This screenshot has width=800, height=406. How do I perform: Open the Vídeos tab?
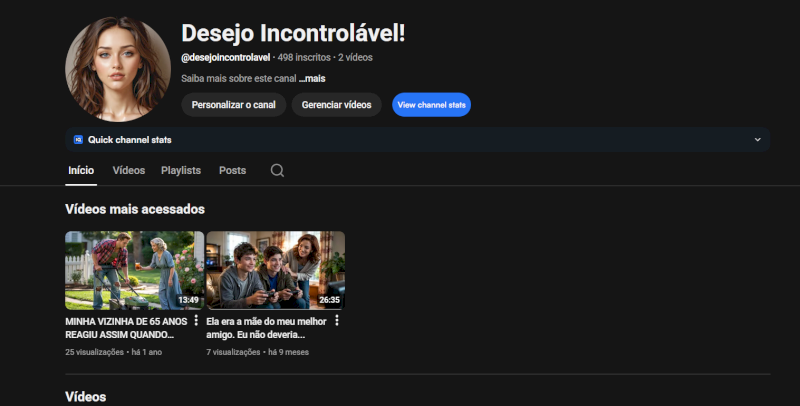[x=129, y=170]
